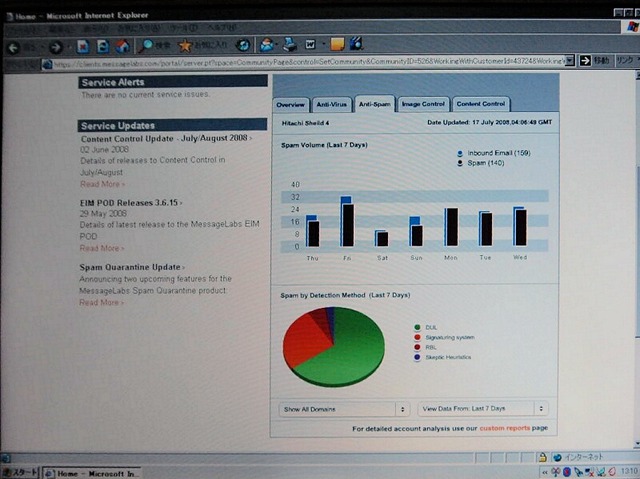Image resolution: width=640 pixels, height=479 pixels.
Task: Click the Refresh page icon
Action: [102, 47]
